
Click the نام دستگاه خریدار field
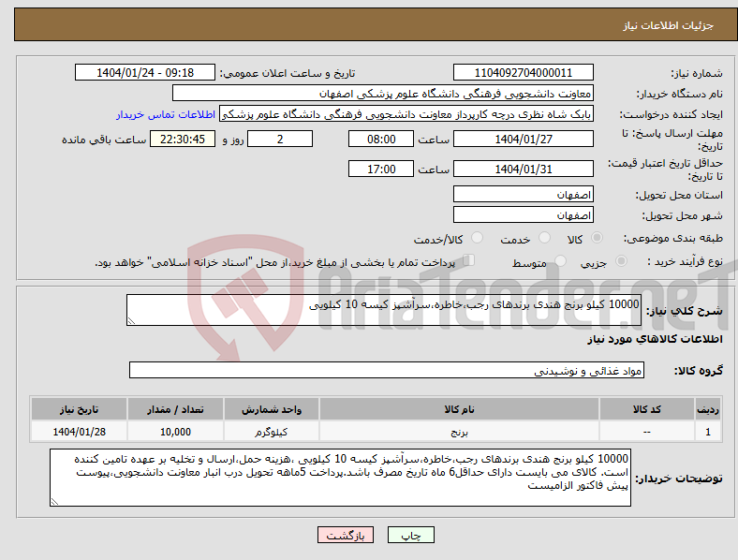click(x=383, y=93)
